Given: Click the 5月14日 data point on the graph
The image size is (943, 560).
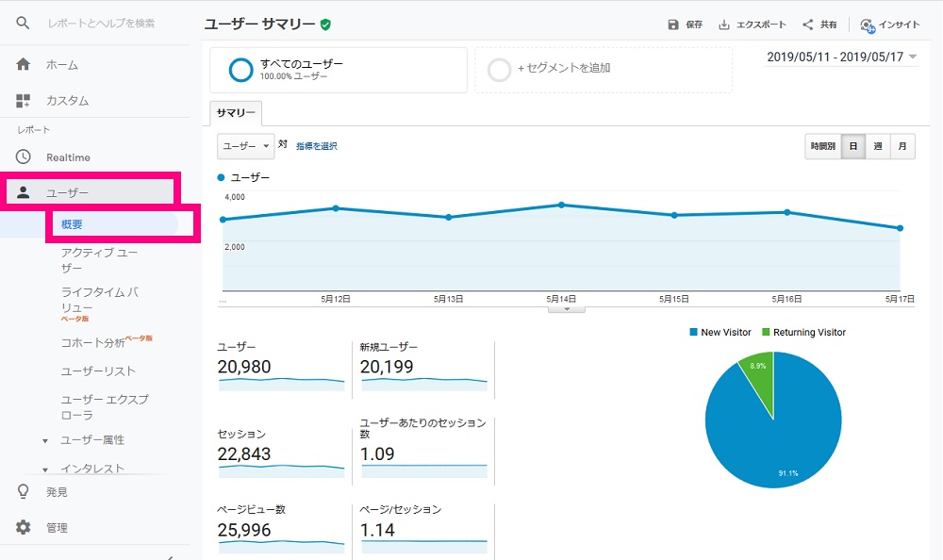Looking at the screenshot, I should tap(561, 206).
